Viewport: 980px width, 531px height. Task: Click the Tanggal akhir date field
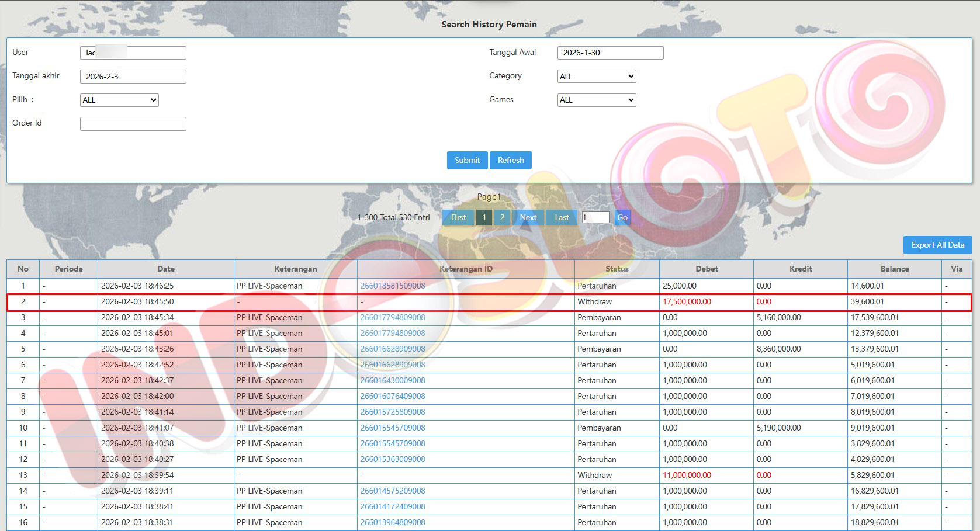click(x=133, y=77)
